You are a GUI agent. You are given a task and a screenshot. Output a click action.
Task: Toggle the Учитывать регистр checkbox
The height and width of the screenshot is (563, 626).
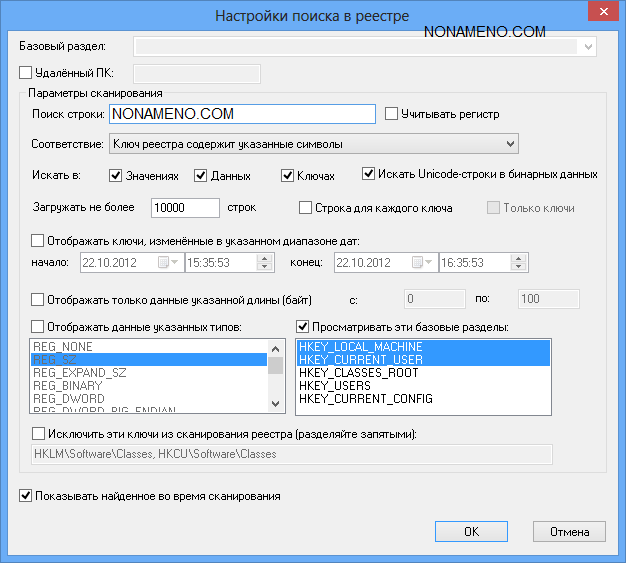[392, 114]
